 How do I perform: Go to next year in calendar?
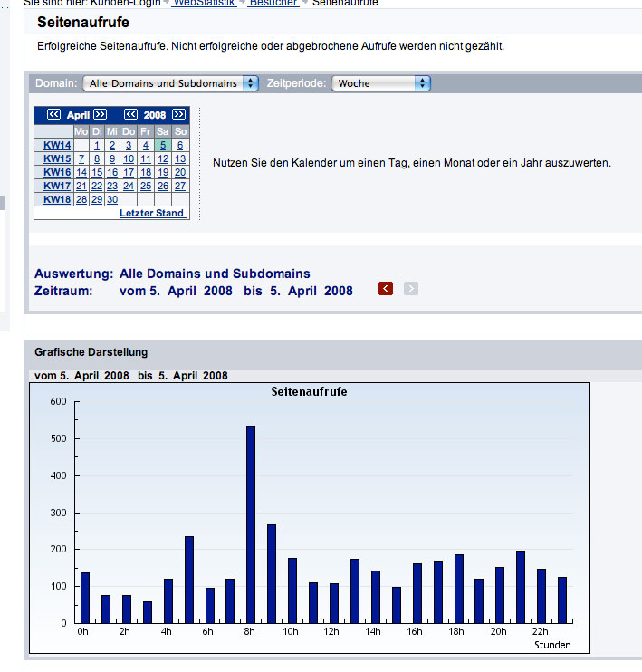178,115
